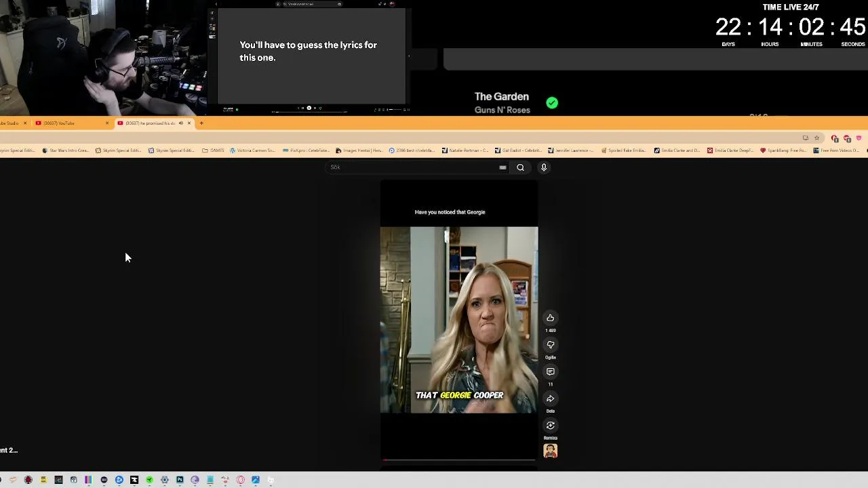The image size is (868, 488).
Task: Mute the playing tab via speaker icon
Action: [180, 123]
